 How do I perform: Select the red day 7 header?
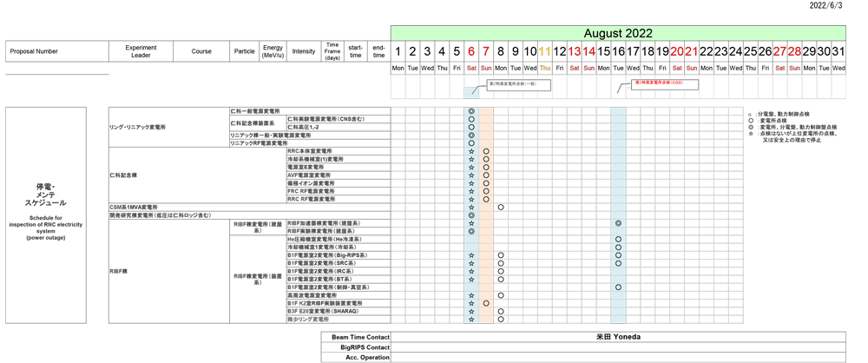pyautogui.click(x=486, y=52)
